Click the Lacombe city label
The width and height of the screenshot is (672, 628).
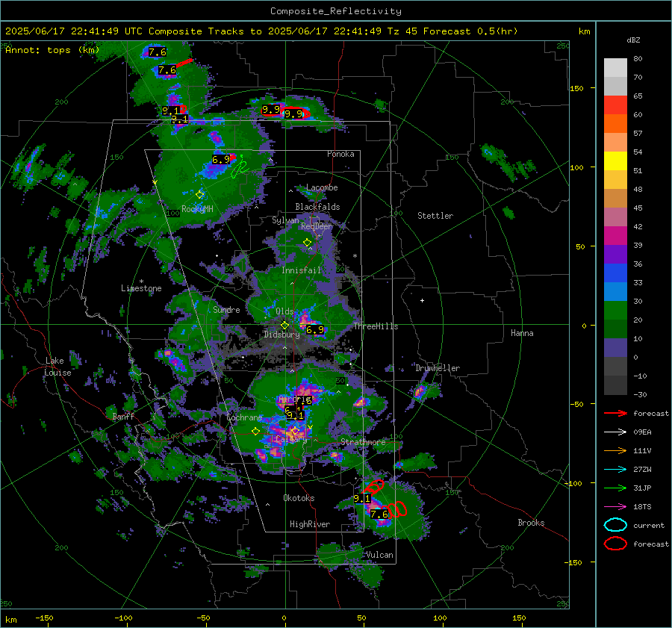[322, 187]
